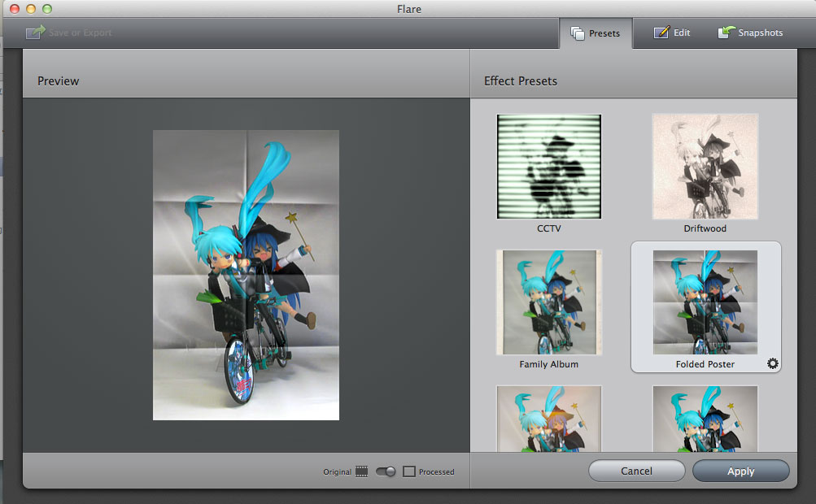Select the Driftwood preset thumbnail
Image resolution: width=816 pixels, height=504 pixels.
[705, 167]
